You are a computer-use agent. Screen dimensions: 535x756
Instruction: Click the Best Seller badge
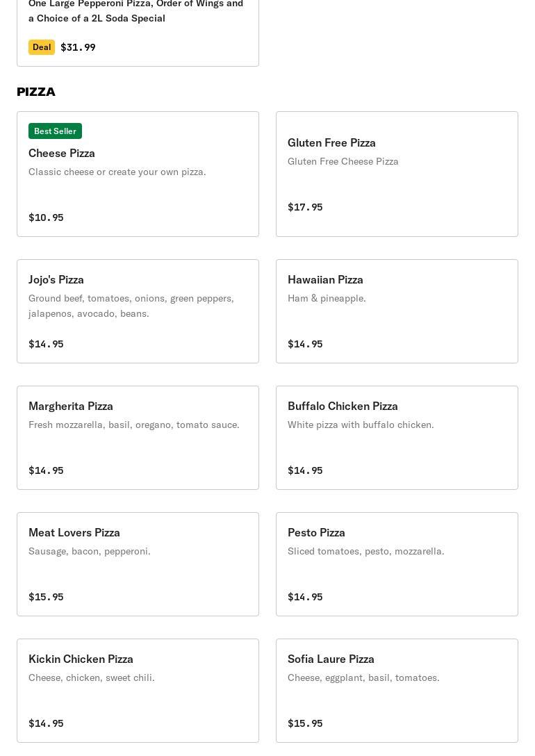55,131
